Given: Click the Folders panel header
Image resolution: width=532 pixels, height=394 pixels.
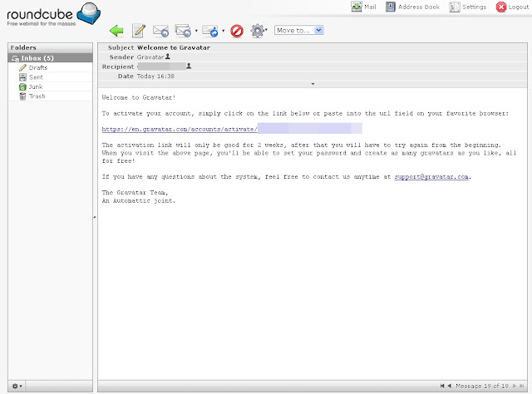Looking at the screenshot, I should pyautogui.click(x=50, y=47).
